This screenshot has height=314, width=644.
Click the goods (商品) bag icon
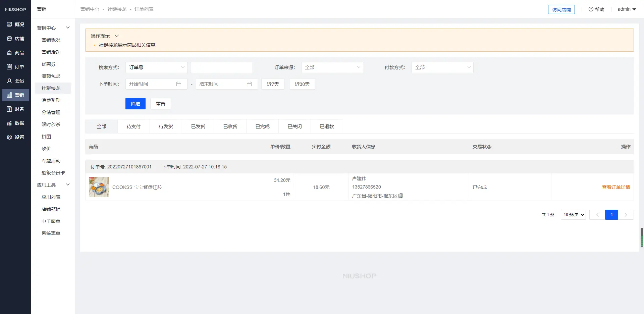(x=9, y=53)
